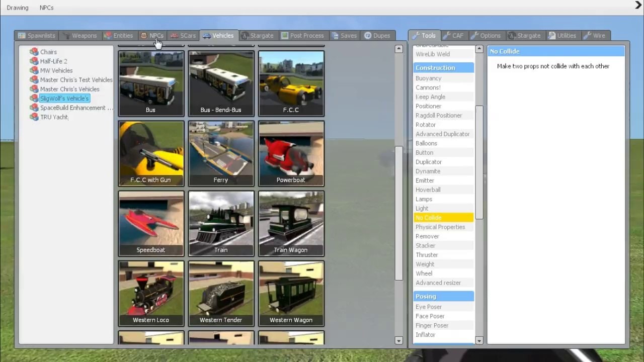Select the Wheel tool
The height and width of the screenshot is (362, 644).
[x=444, y=274]
